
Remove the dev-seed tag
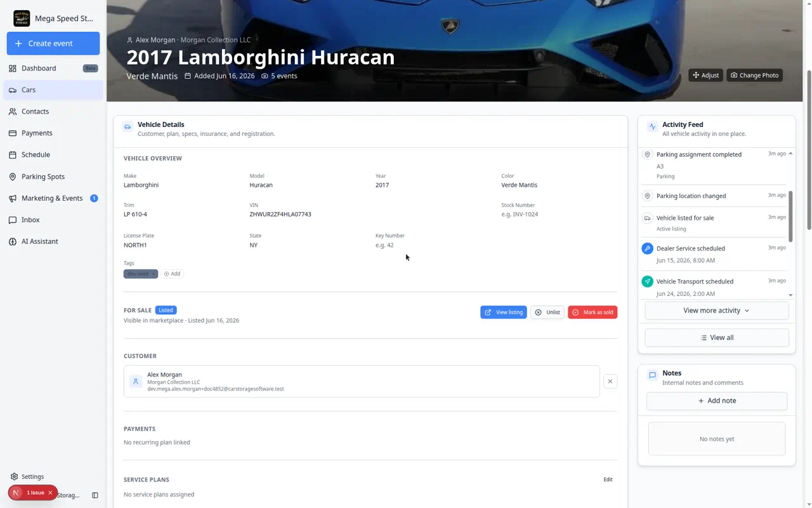click(153, 274)
